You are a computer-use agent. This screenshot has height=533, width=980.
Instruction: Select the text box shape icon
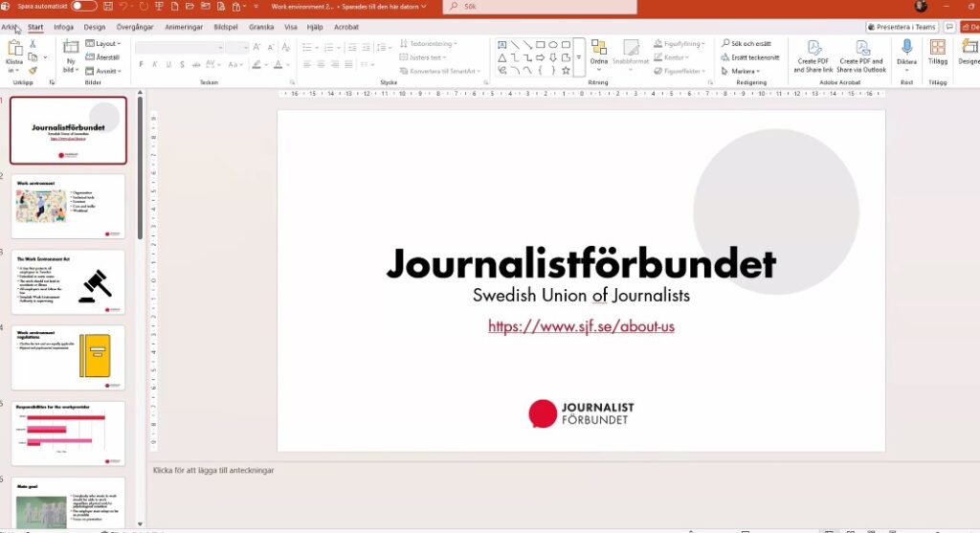point(501,44)
